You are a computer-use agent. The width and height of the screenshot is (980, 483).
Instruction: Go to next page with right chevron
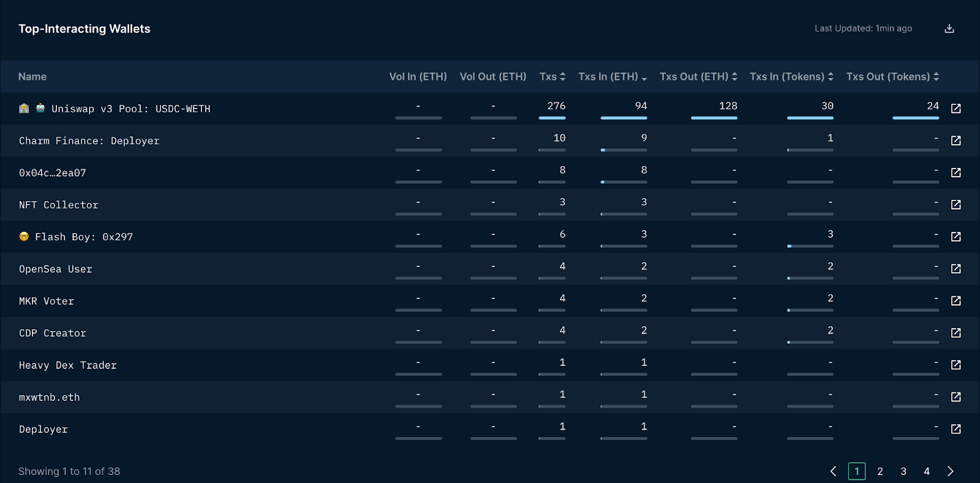(951, 471)
